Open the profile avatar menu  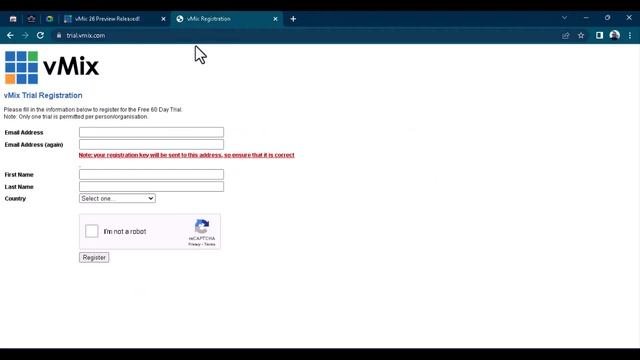pyautogui.click(x=614, y=36)
